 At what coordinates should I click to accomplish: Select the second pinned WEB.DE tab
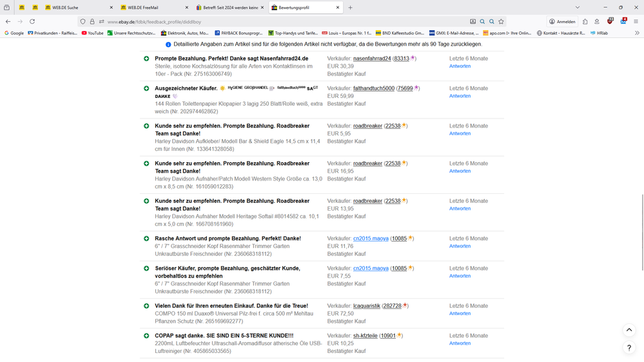[x=35, y=7]
